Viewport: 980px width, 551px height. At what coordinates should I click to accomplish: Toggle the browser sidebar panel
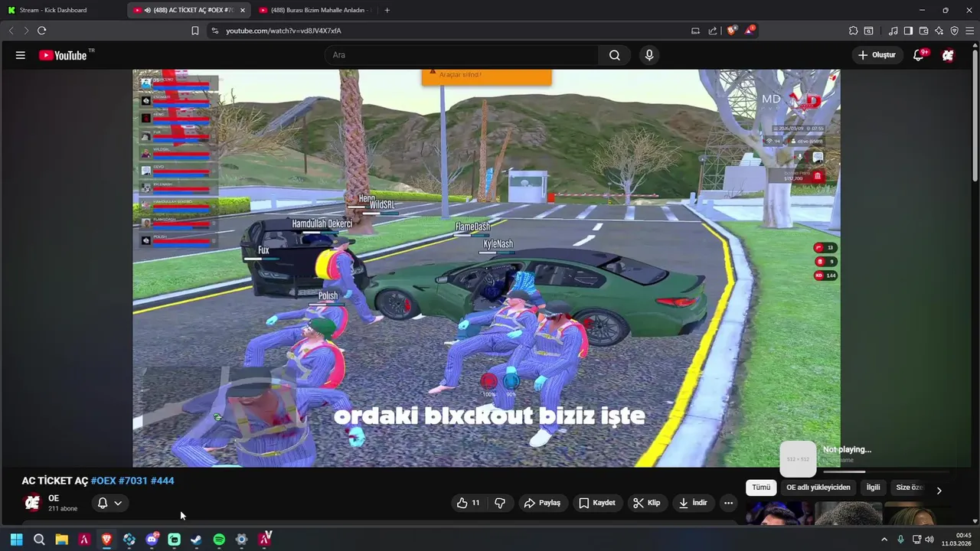point(908,31)
